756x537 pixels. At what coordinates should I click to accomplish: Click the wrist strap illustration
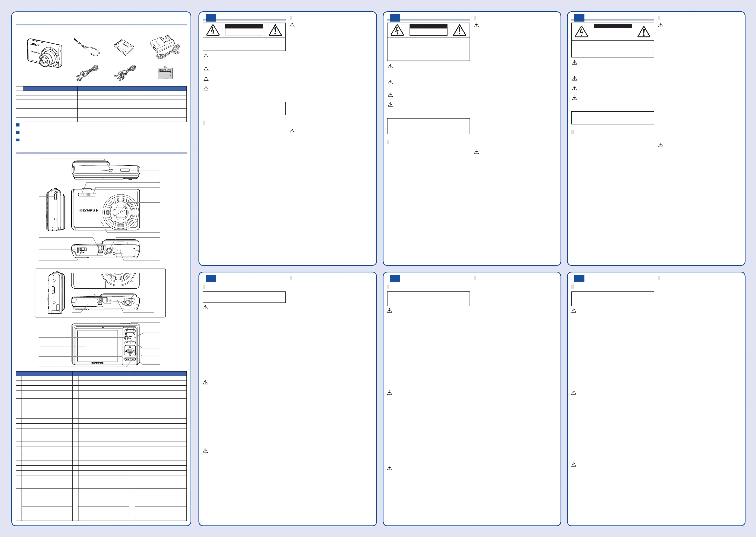pyautogui.click(x=87, y=47)
